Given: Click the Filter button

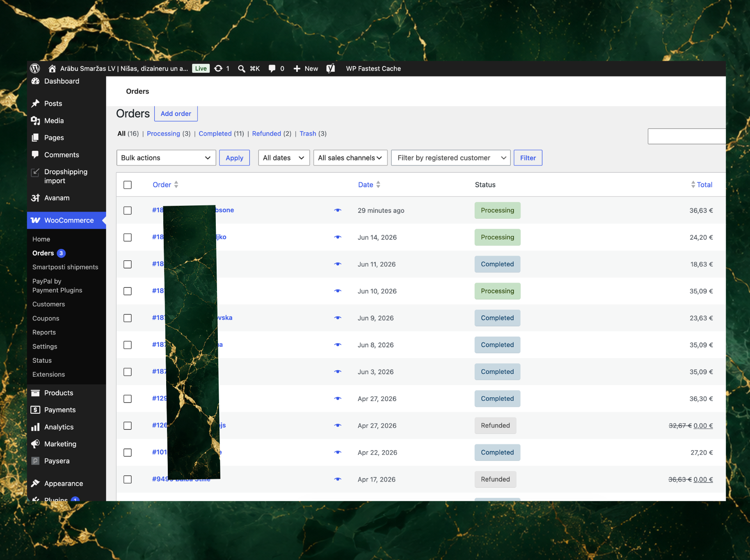Looking at the screenshot, I should 528,158.
